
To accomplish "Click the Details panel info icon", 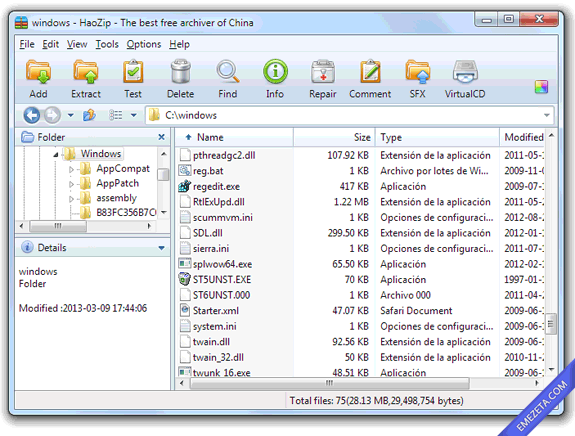I will pyautogui.click(x=27, y=248).
